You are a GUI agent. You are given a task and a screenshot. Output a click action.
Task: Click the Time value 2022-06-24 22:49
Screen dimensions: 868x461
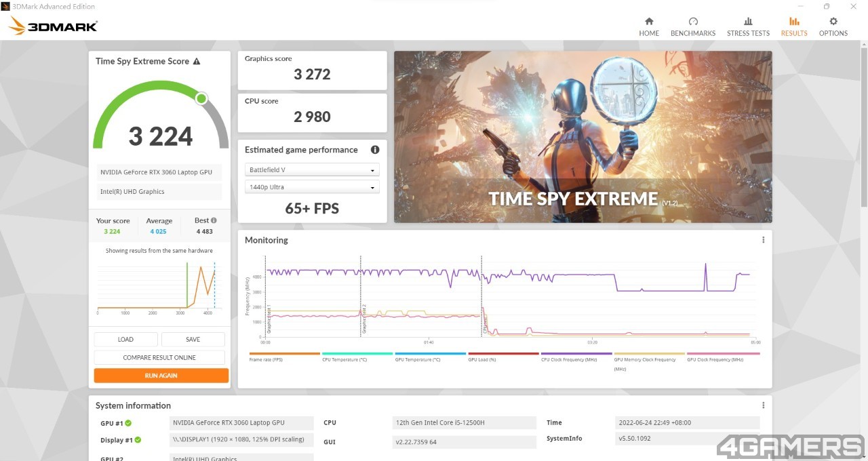click(687, 423)
